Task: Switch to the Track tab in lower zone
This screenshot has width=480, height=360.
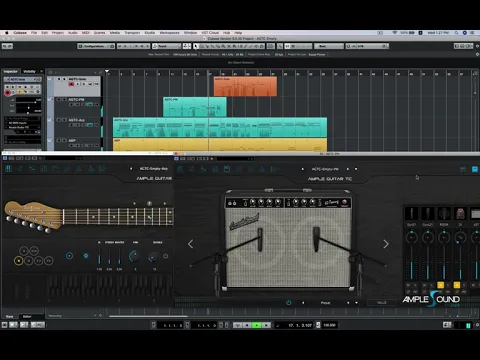Action: pos(10,316)
